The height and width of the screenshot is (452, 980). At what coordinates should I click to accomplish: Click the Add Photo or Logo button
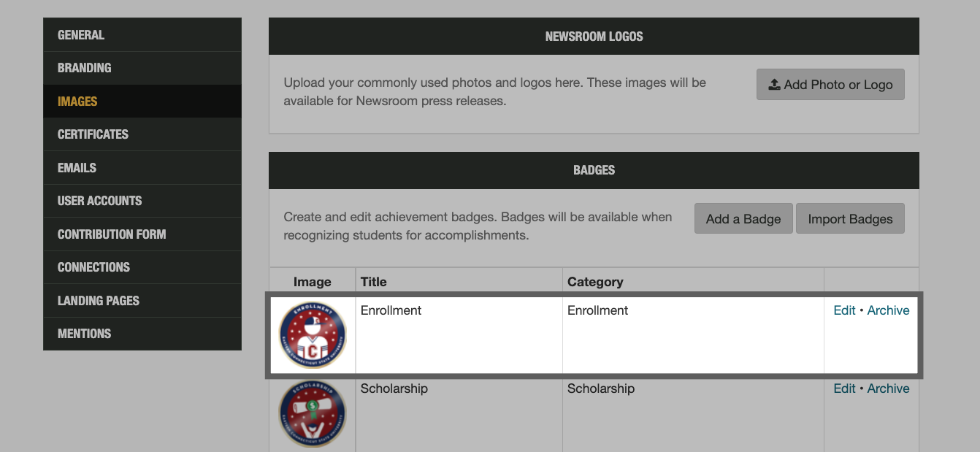tap(830, 84)
